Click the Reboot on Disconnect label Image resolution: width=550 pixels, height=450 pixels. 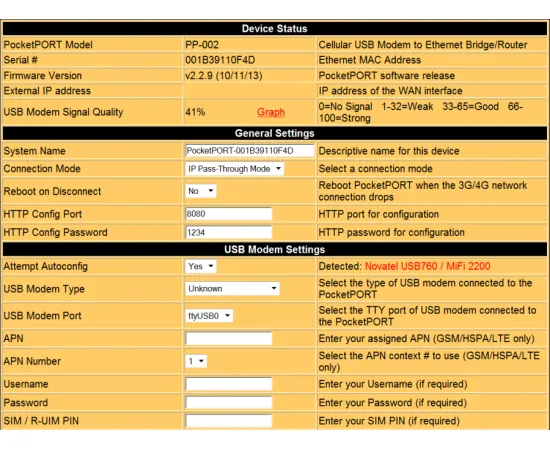(x=52, y=191)
